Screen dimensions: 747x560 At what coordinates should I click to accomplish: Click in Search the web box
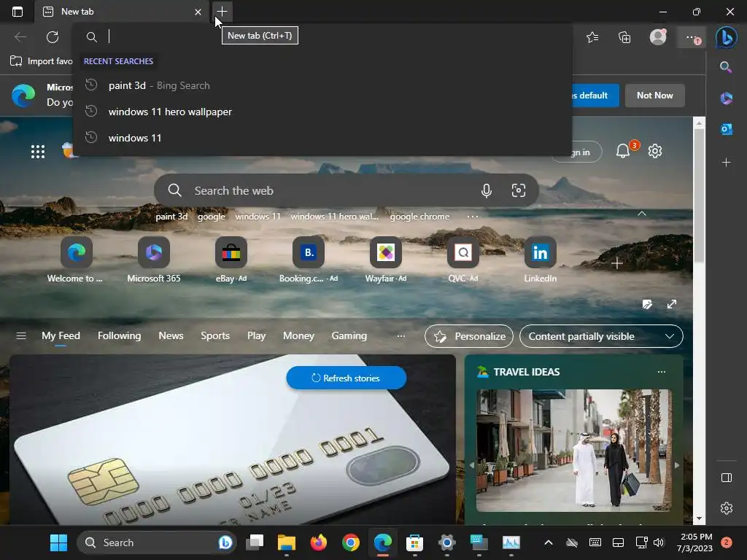click(347, 190)
